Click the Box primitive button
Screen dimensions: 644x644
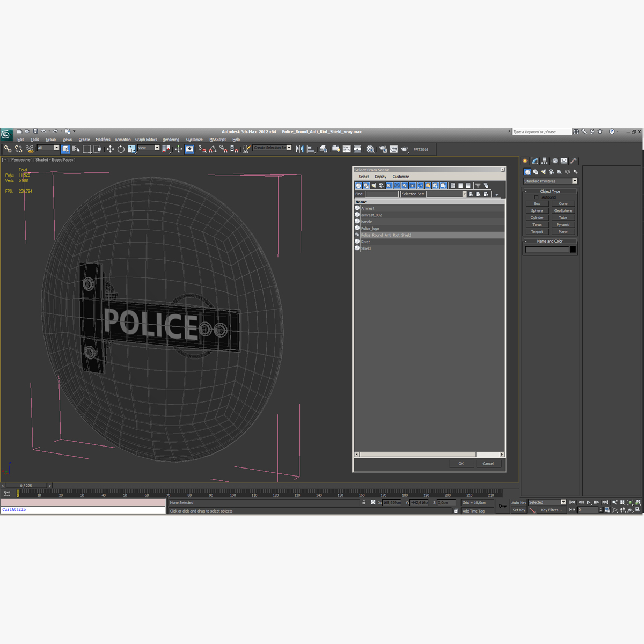pos(537,204)
